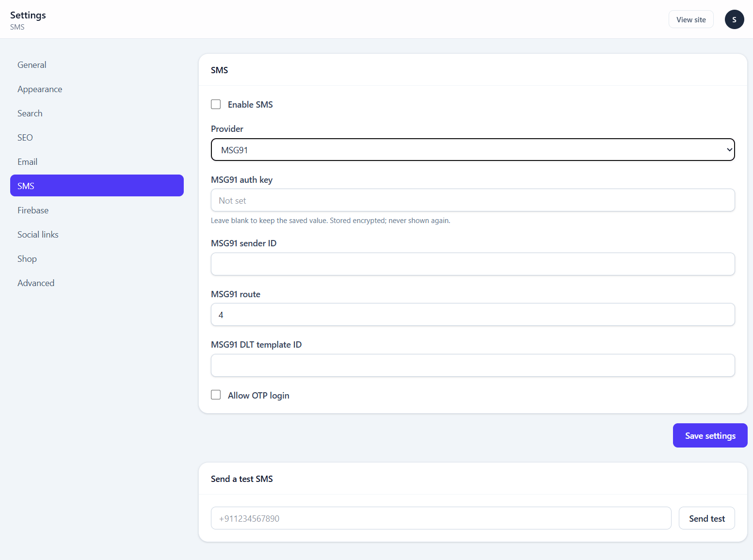Open Appearance settings section
Screen dimensions: 753x560
97,89
